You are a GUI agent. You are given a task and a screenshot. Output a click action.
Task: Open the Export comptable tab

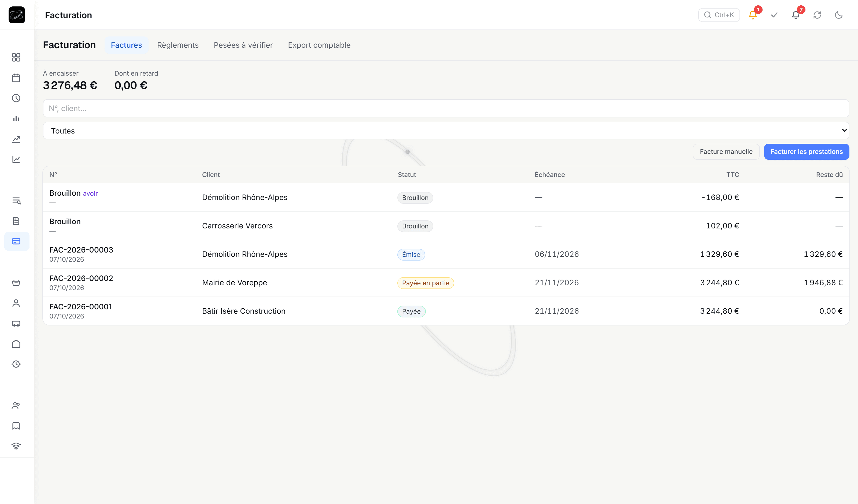(x=319, y=45)
